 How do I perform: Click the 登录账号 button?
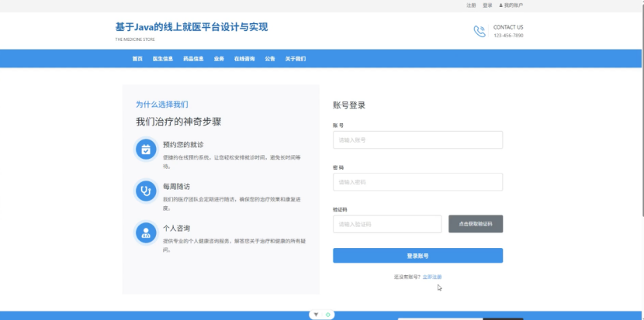[417, 256]
